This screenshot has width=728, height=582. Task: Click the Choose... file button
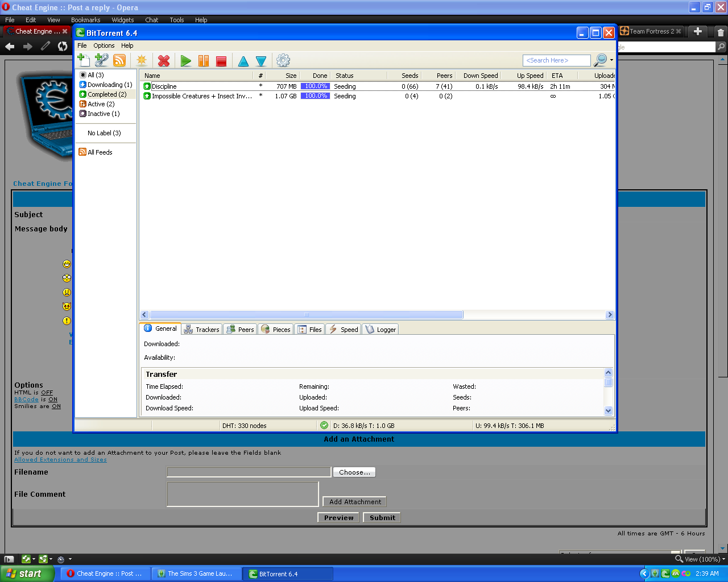coord(354,472)
